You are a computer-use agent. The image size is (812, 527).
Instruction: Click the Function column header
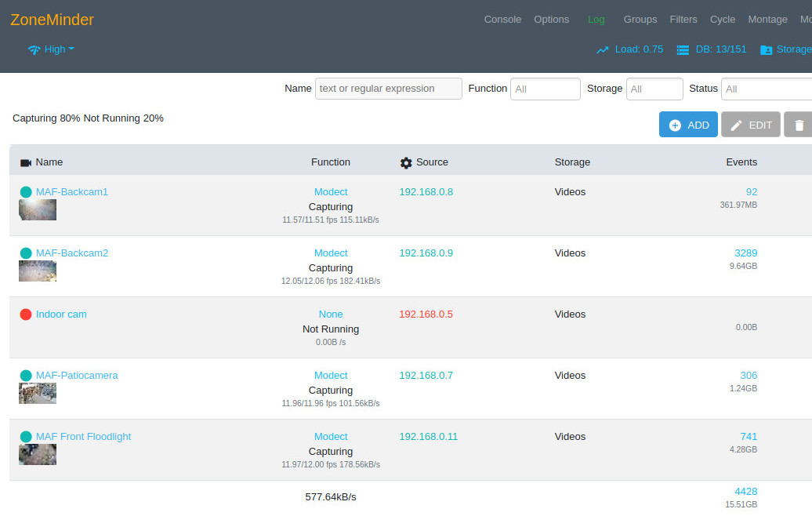331,162
